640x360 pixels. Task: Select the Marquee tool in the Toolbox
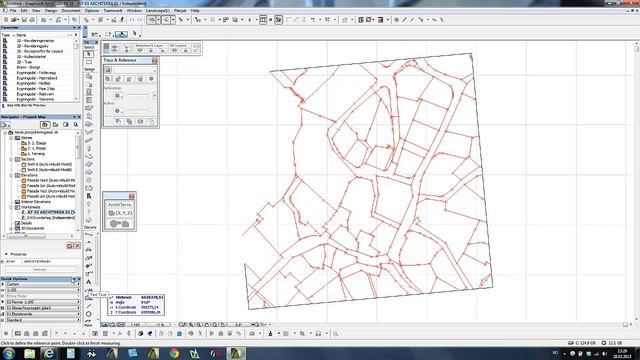coord(89,62)
